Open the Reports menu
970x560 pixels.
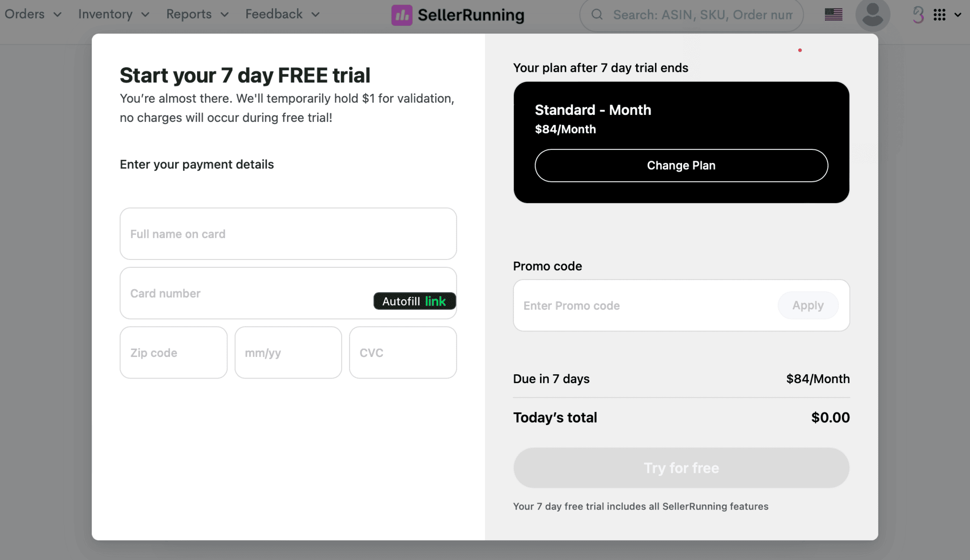[197, 14]
